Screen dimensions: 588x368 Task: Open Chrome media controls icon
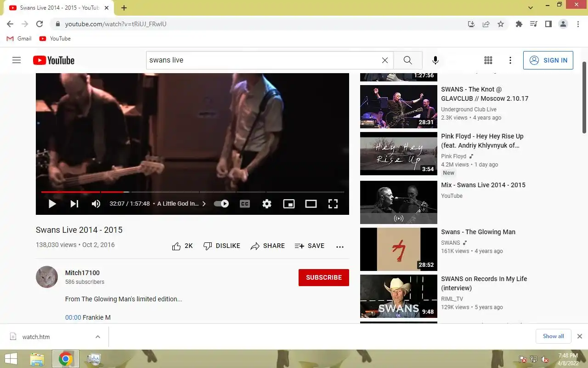[533, 24]
